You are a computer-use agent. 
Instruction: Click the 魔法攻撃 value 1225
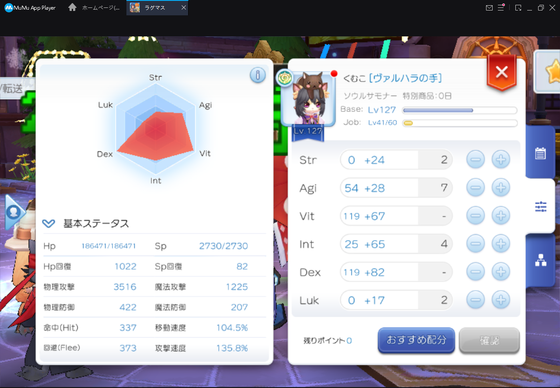point(237,287)
